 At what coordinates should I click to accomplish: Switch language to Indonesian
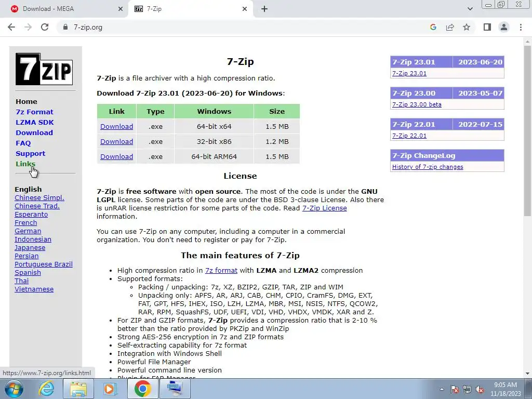point(33,239)
